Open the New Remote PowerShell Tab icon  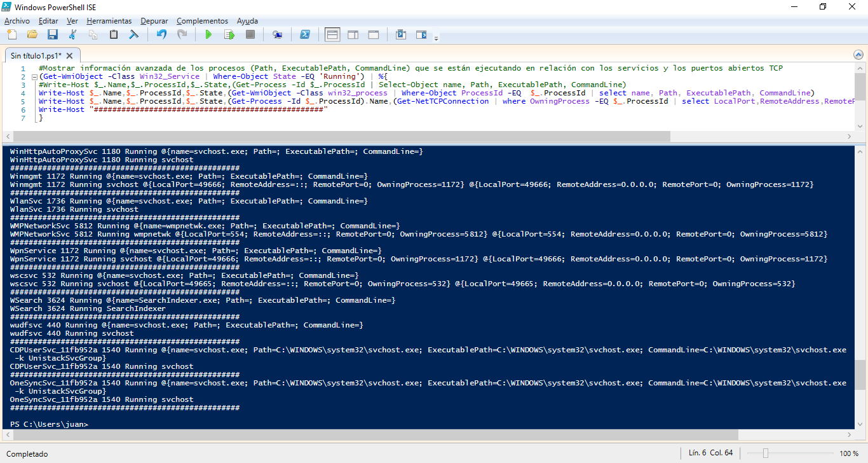(x=277, y=34)
